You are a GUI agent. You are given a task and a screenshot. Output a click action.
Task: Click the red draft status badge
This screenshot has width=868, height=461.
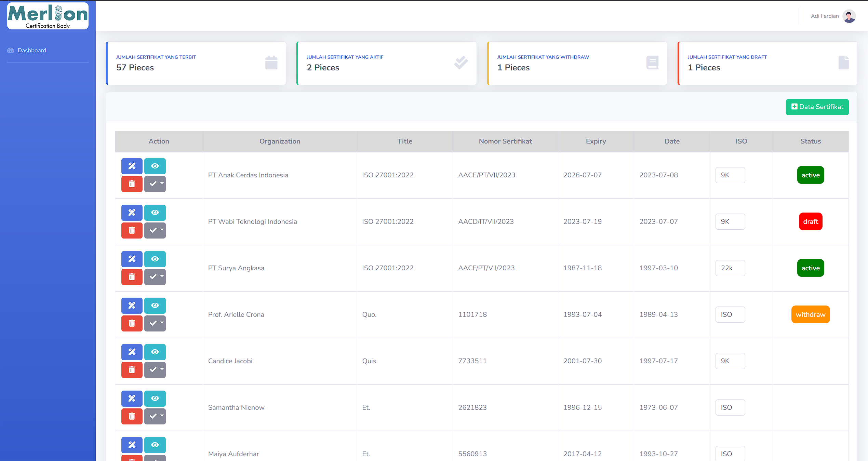(810, 221)
